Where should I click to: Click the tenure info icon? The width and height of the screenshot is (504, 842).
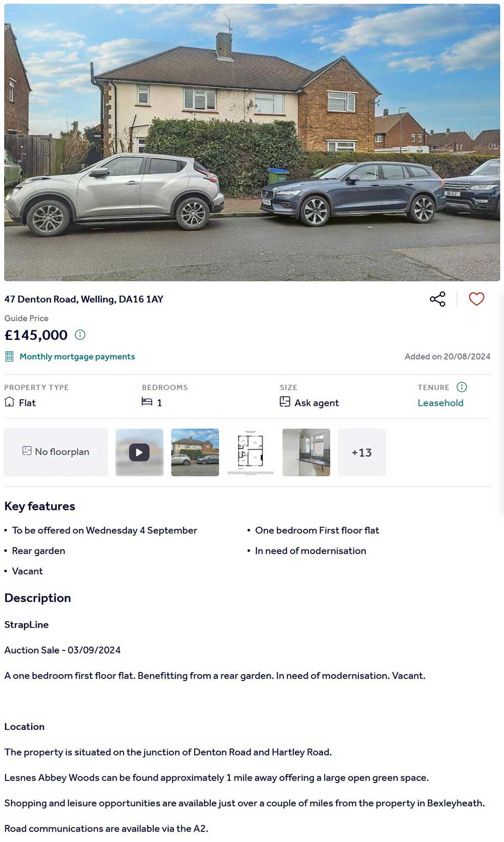[462, 387]
